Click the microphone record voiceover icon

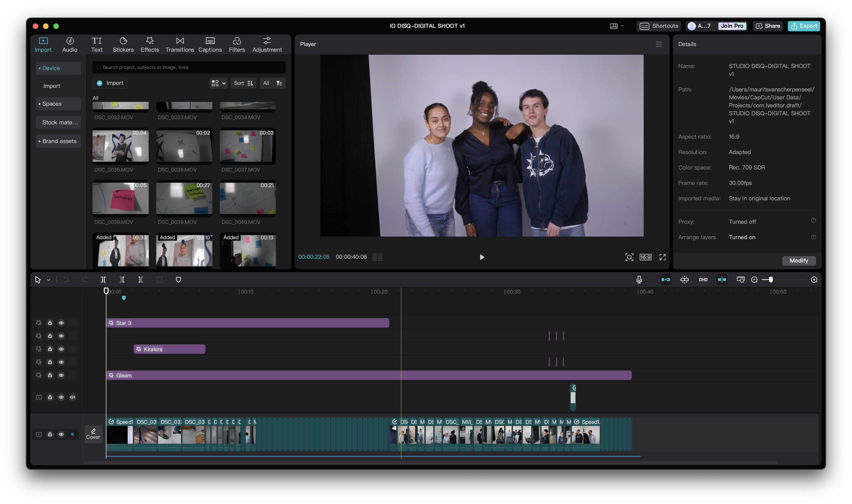coord(639,280)
